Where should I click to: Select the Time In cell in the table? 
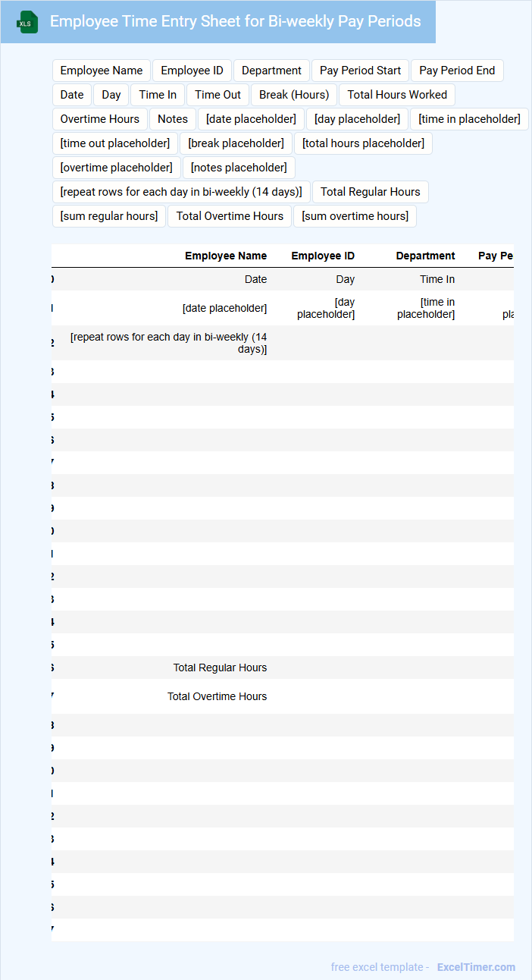point(438,279)
